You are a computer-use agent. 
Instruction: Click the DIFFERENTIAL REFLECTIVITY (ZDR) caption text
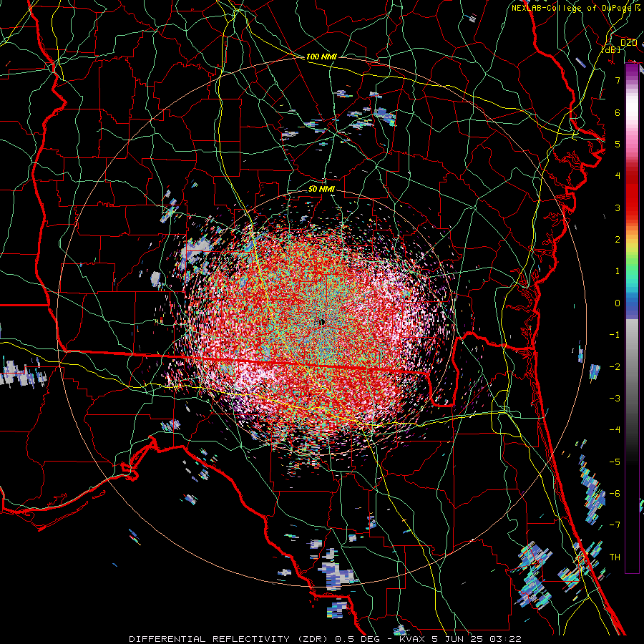230,639
